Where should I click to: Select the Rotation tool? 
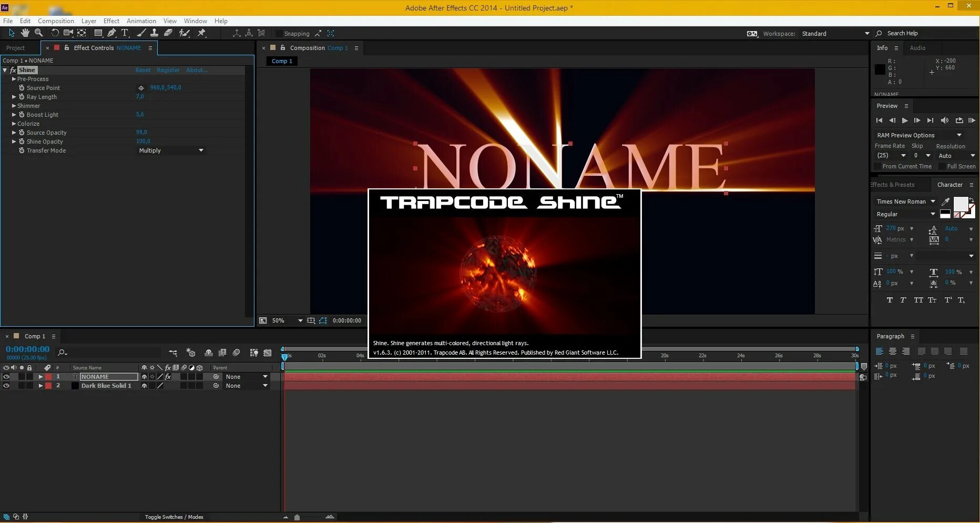55,33
